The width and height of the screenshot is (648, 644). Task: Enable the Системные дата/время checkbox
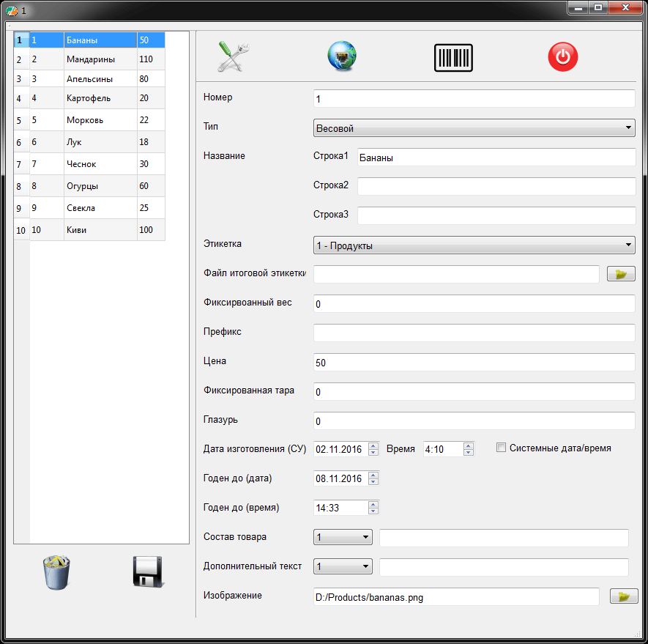point(502,448)
